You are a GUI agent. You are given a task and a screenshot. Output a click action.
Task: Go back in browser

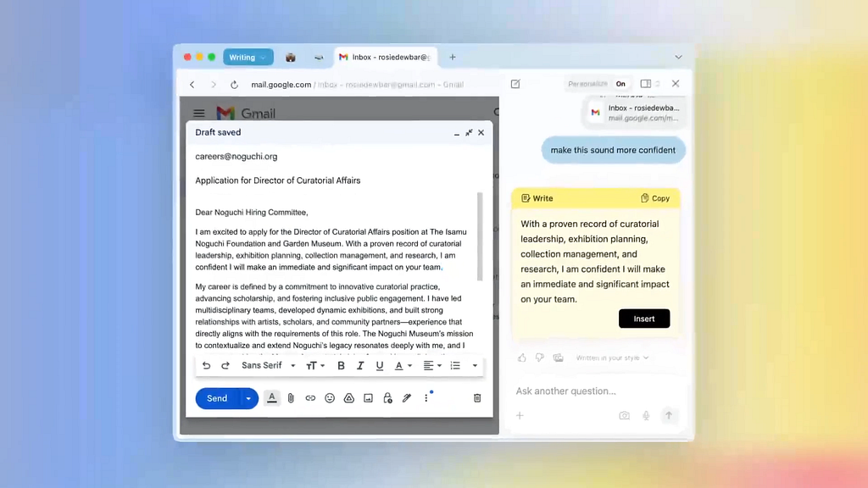pyautogui.click(x=192, y=85)
